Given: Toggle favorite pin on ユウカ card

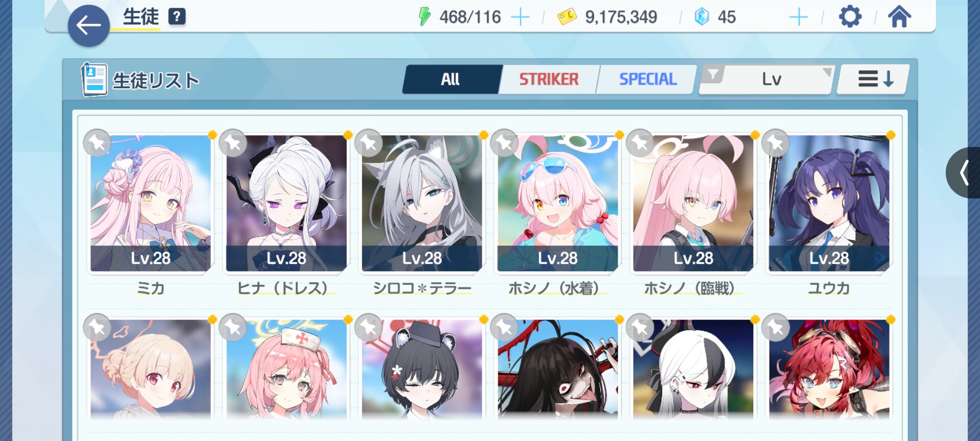Looking at the screenshot, I should click(776, 143).
